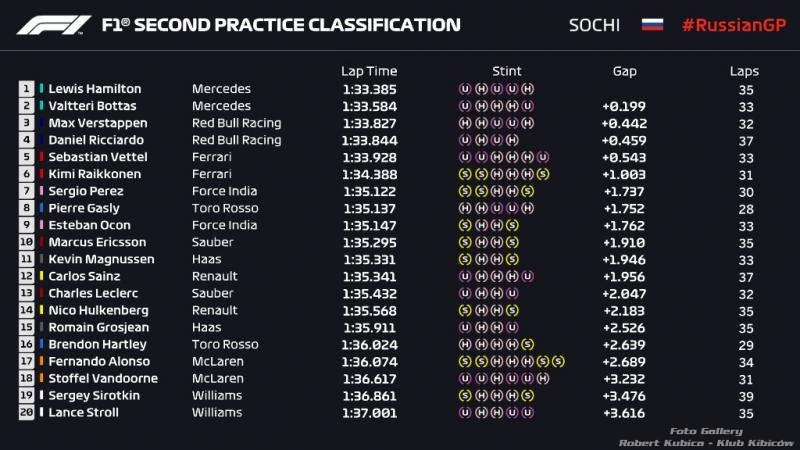800x450 pixels.
Task: Click the Laps column header
Action: pos(744,72)
